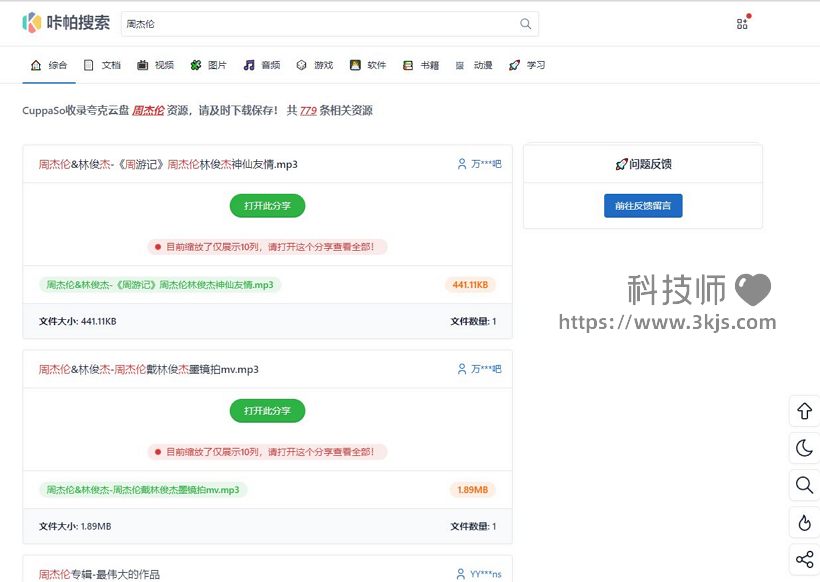Image resolution: width=820 pixels, height=582 pixels.
Task: Click the 441.11KB size badge
Action: [x=470, y=284]
